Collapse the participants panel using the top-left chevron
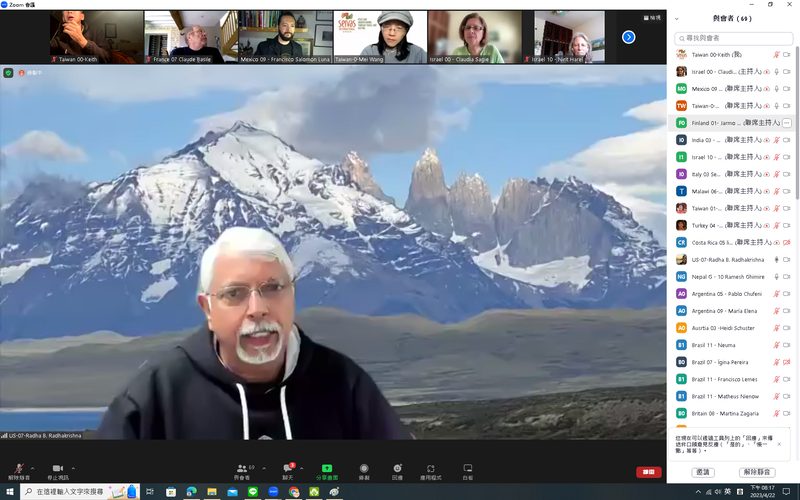Screen dimensions: 800x500 click(677, 19)
